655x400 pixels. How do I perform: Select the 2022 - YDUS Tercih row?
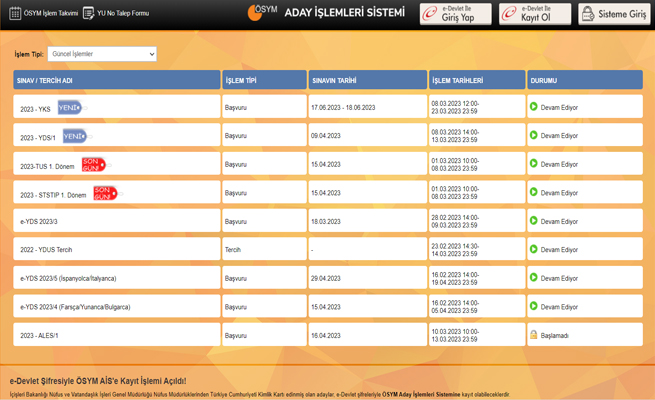328,249
